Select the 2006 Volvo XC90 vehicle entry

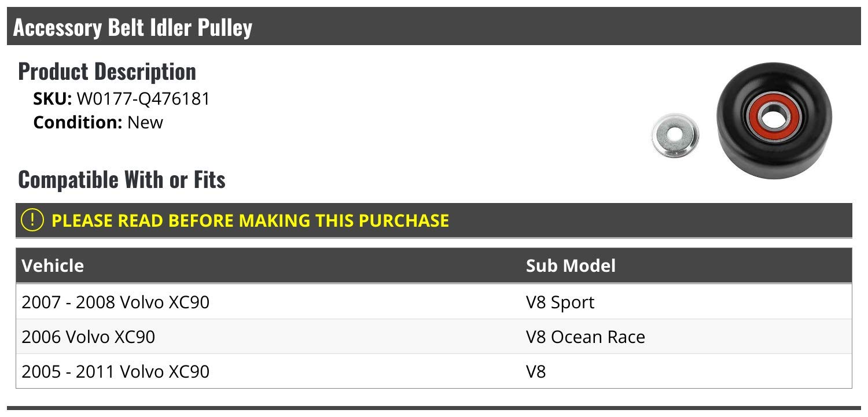pos(89,337)
